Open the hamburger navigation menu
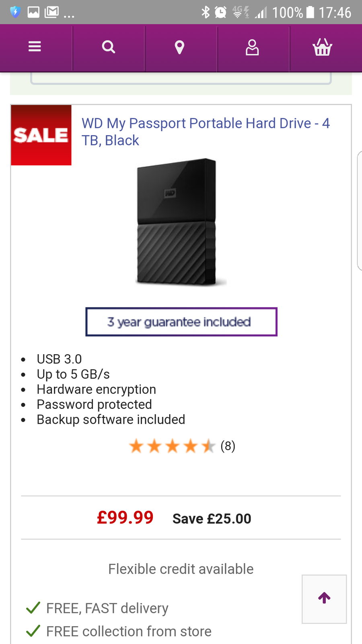 tap(35, 47)
